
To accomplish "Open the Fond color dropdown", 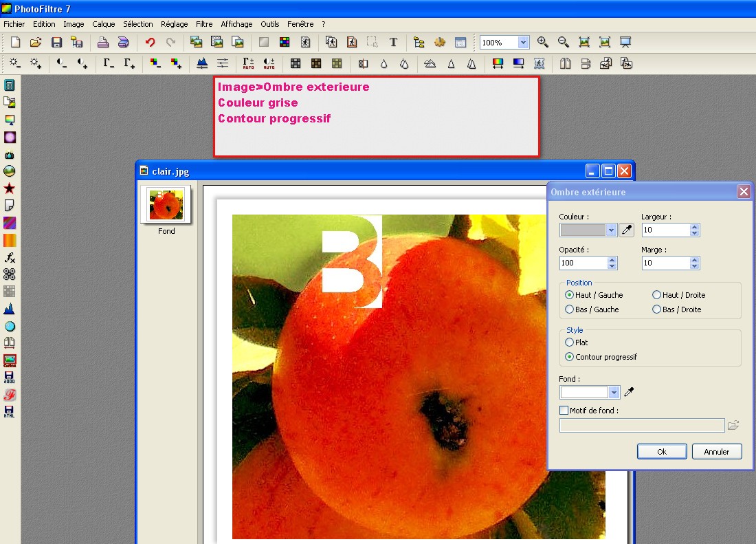I will [x=614, y=392].
